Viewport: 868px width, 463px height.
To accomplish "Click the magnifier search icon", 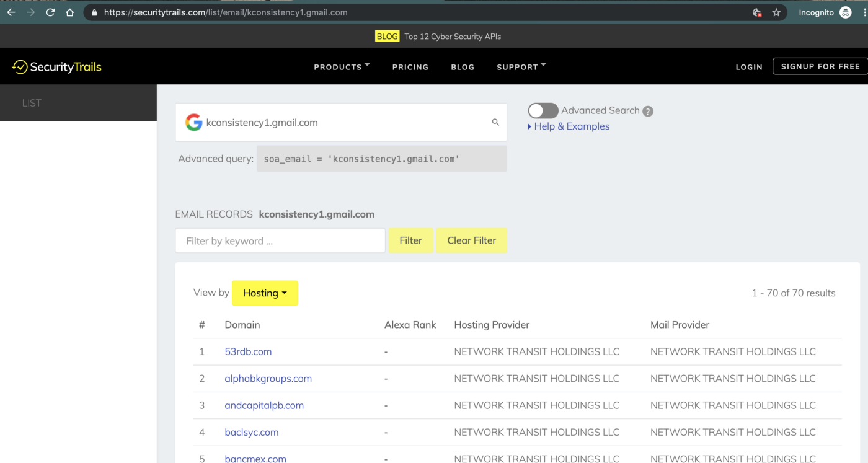I will [x=495, y=122].
